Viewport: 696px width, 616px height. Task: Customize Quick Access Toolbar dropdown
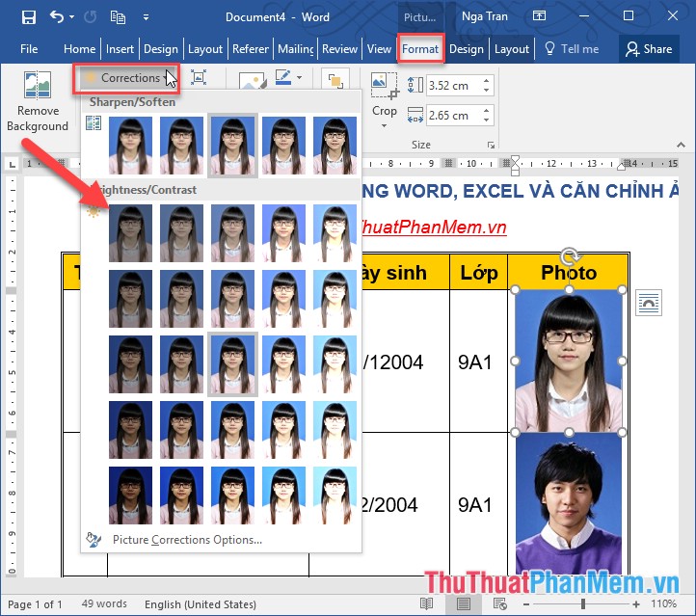click(146, 17)
